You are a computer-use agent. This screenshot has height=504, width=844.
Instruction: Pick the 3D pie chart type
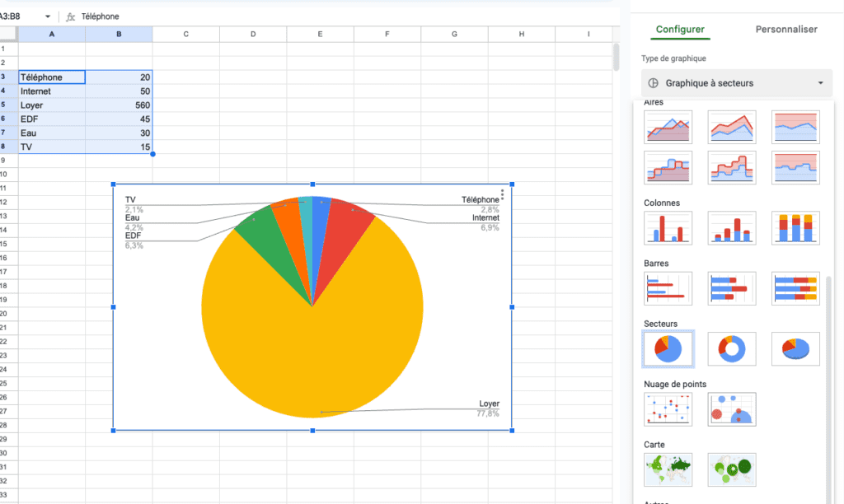click(795, 349)
